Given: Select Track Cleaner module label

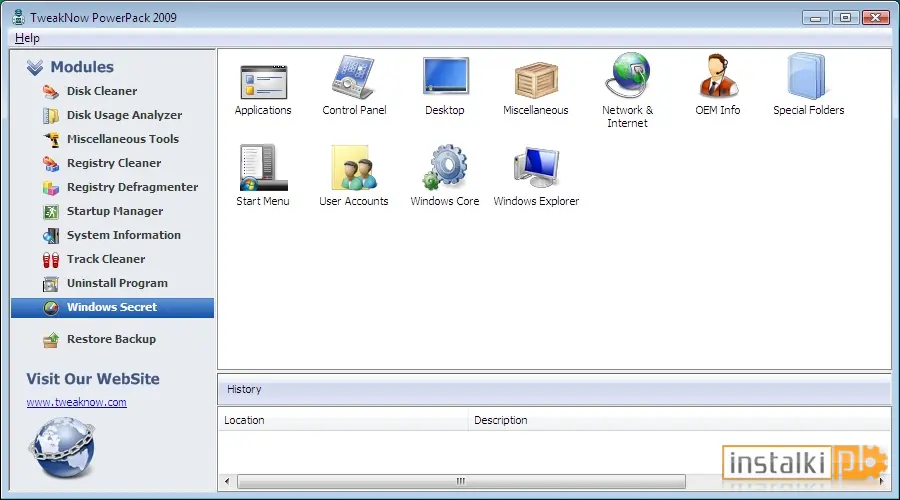Looking at the screenshot, I should pos(106,259).
